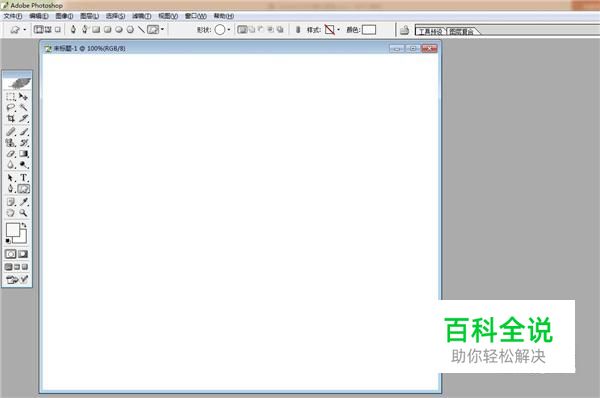The height and width of the screenshot is (398, 600).
Task: Select the Eyedropper tool
Action: [x=23, y=202]
